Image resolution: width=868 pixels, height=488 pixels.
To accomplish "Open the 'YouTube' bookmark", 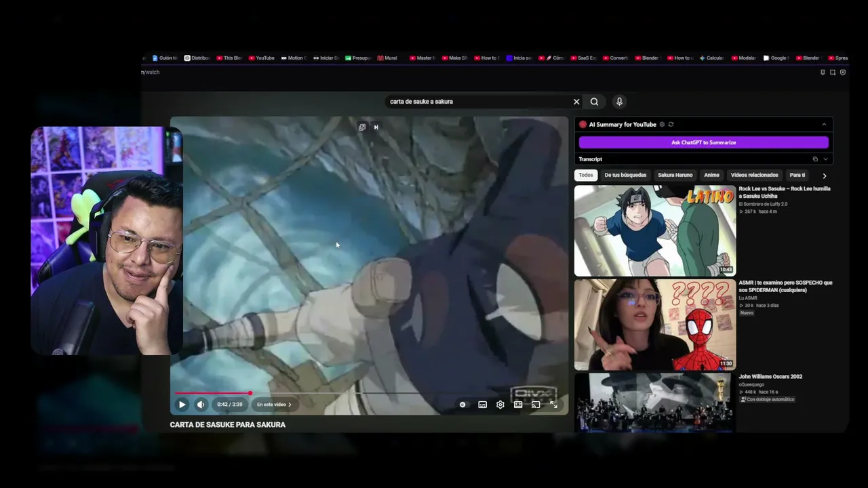I will tap(262, 58).
